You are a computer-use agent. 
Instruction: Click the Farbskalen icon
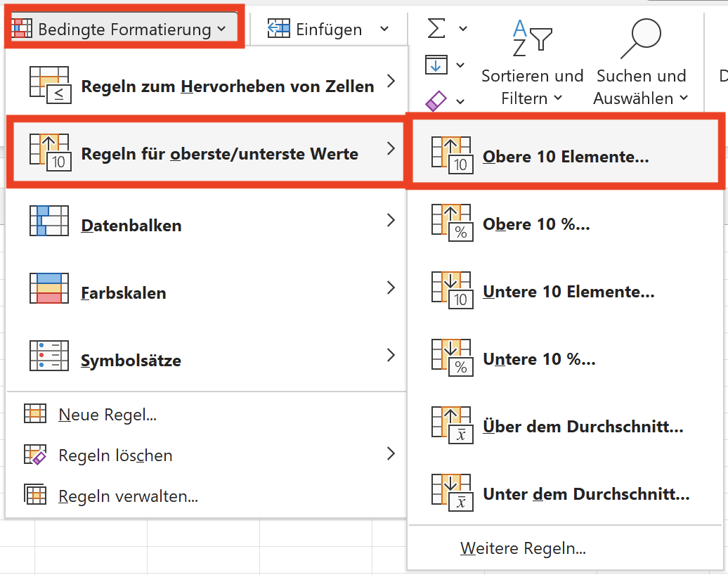(48, 288)
